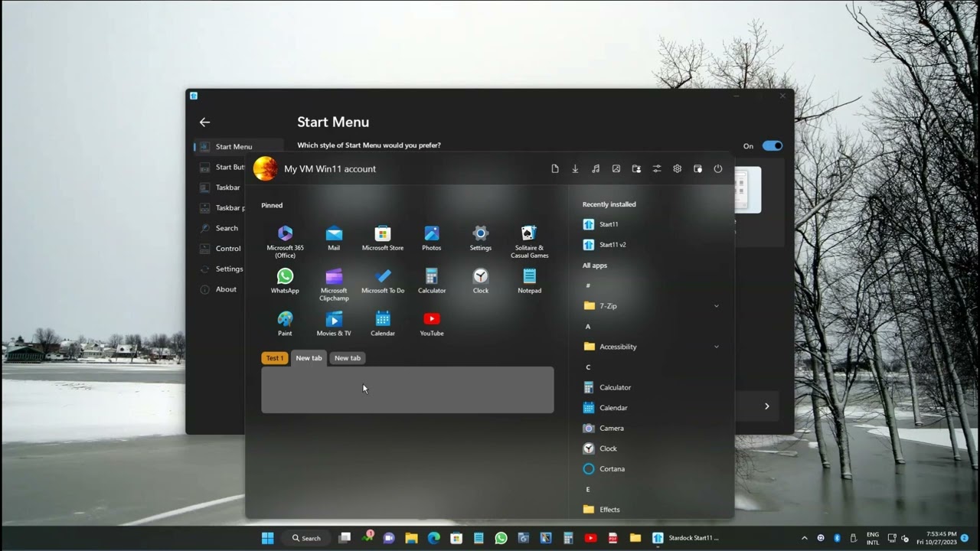The height and width of the screenshot is (551, 980).
Task: Click the right chevron arrow in Start11 window
Action: (x=766, y=406)
